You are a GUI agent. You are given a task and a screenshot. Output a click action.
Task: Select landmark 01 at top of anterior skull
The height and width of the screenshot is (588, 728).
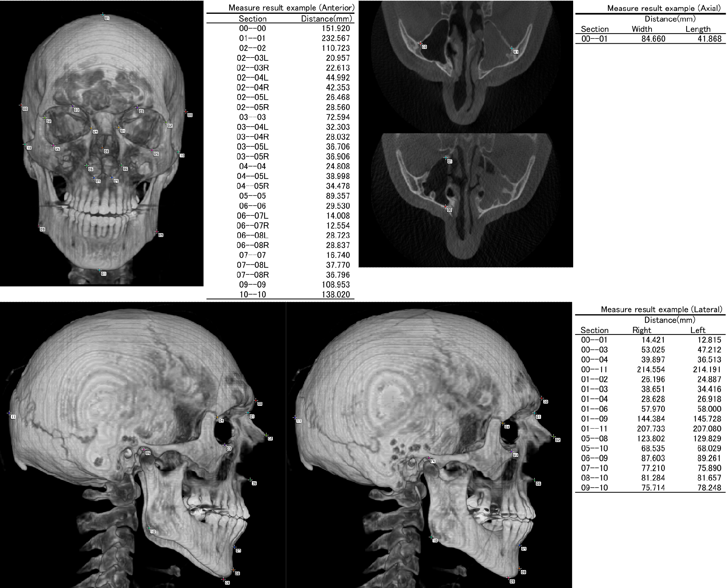[103, 15]
